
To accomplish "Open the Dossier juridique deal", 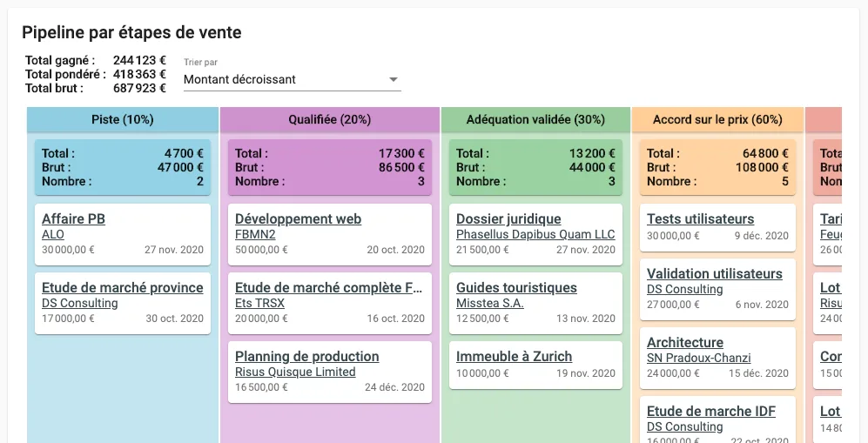I will (x=508, y=219).
